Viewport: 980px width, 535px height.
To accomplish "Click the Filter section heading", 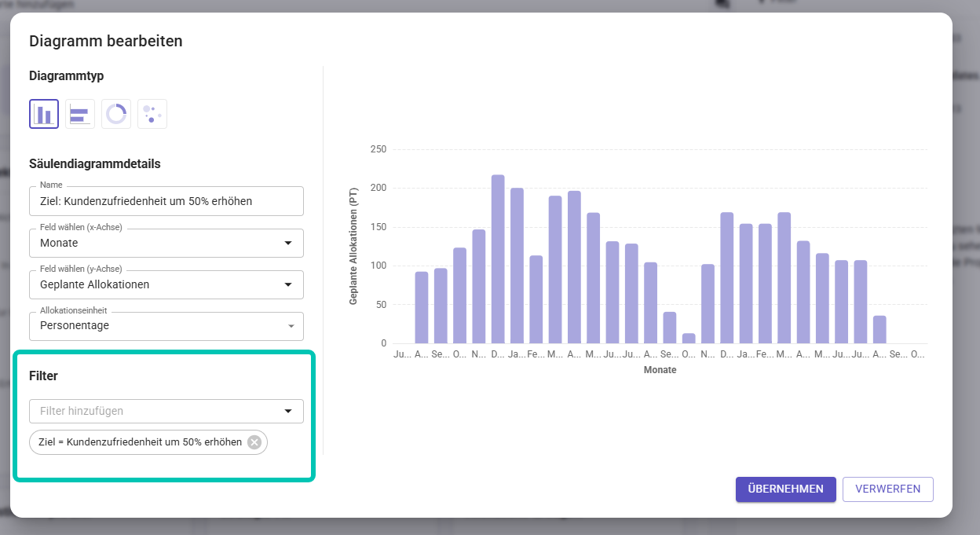I will point(44,376).
